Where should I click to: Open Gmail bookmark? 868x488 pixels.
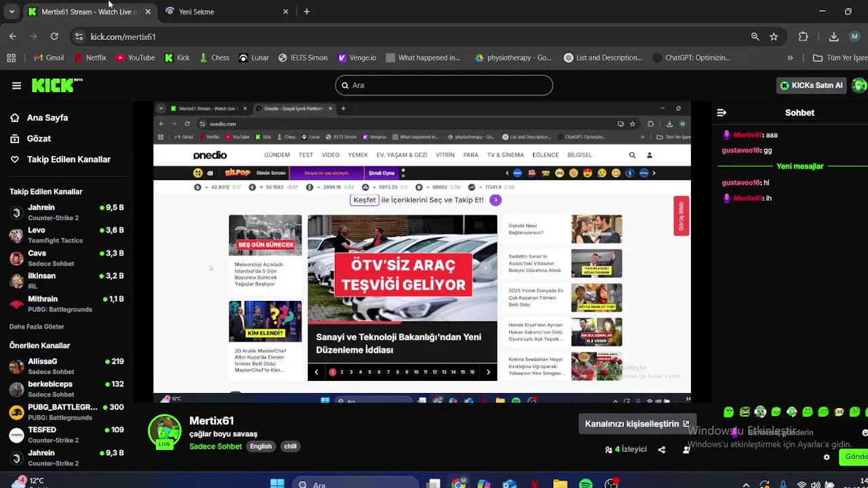(x=49, y=58)
